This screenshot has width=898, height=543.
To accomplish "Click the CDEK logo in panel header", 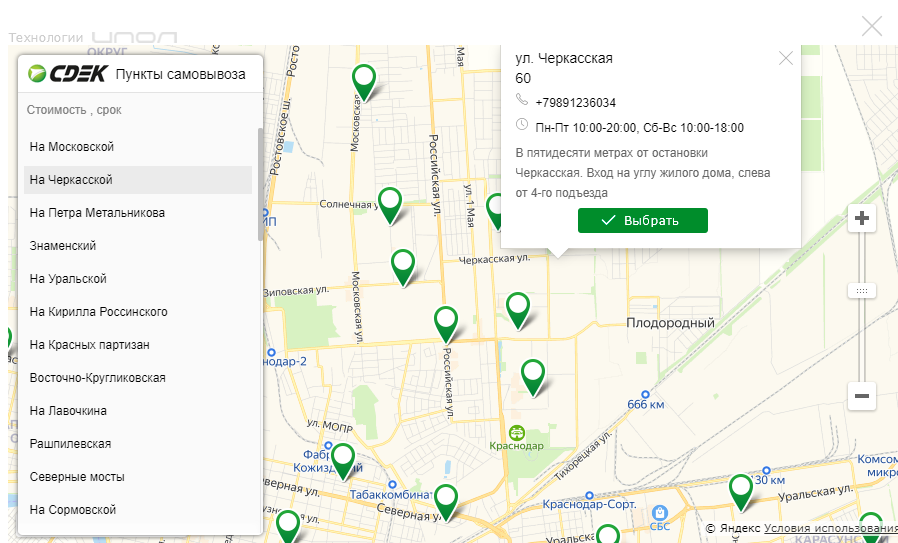I will pyautogui.click(x=67, y=73).
